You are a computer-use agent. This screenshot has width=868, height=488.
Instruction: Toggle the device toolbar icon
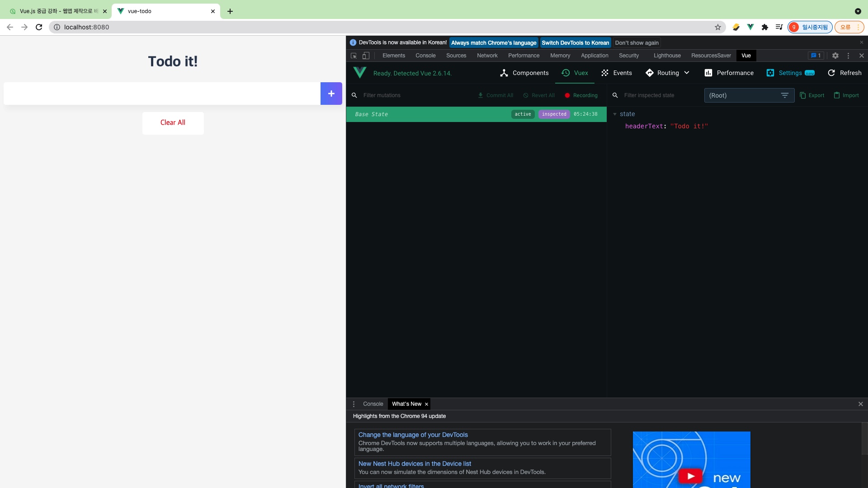tap(366, 56)
